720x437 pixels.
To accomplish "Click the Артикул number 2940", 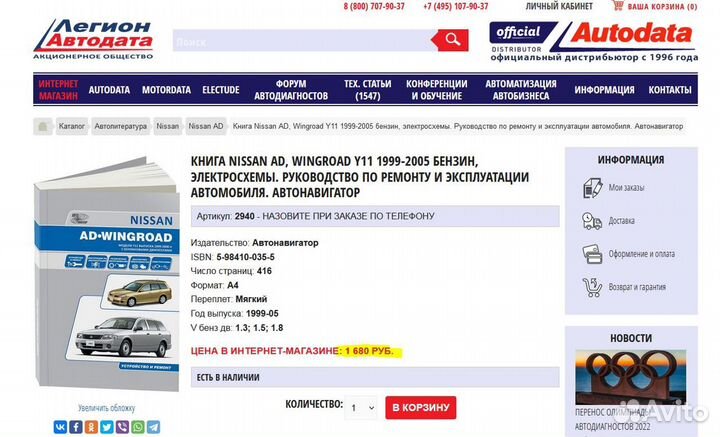I will pos(245,216).
